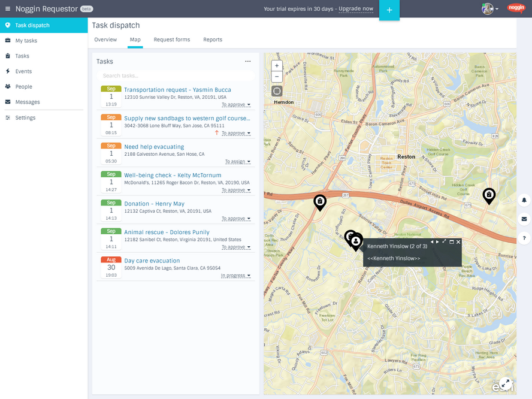The image size is (532, 399).
Task: Click address 12310 Sunrise Valley Dr
Action: click(175, 97)
